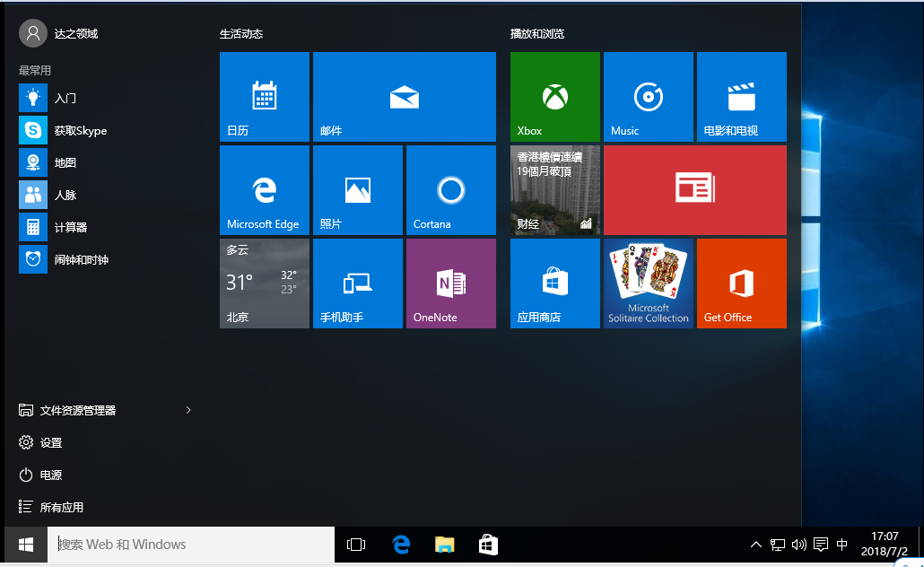Toggle the Task View taskbar button

[x=356, y=545]
